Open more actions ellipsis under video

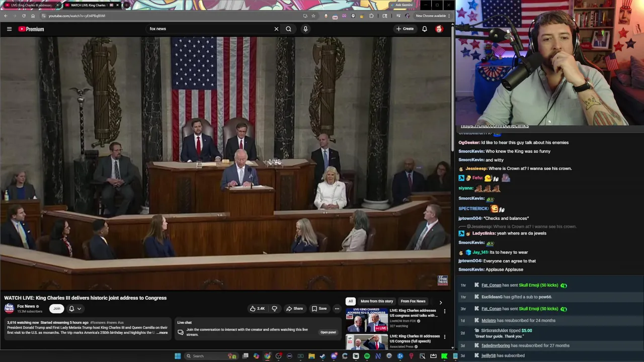(337, 308)
